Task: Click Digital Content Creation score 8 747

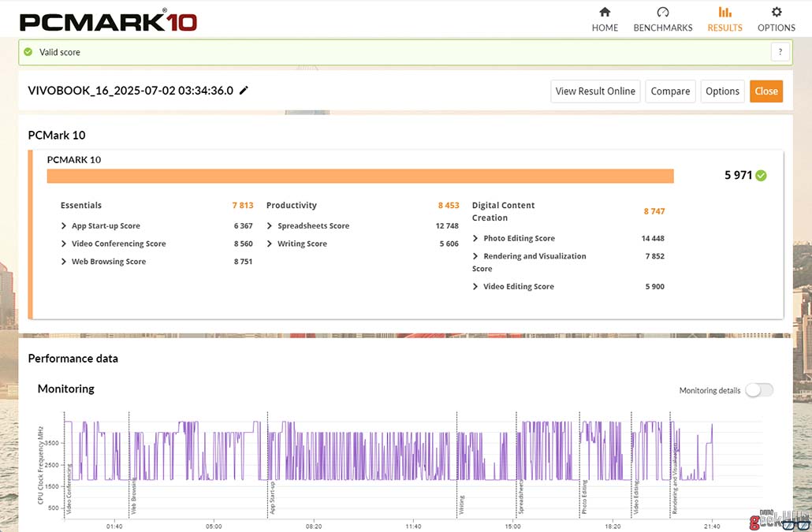Action: click(654, 211)
